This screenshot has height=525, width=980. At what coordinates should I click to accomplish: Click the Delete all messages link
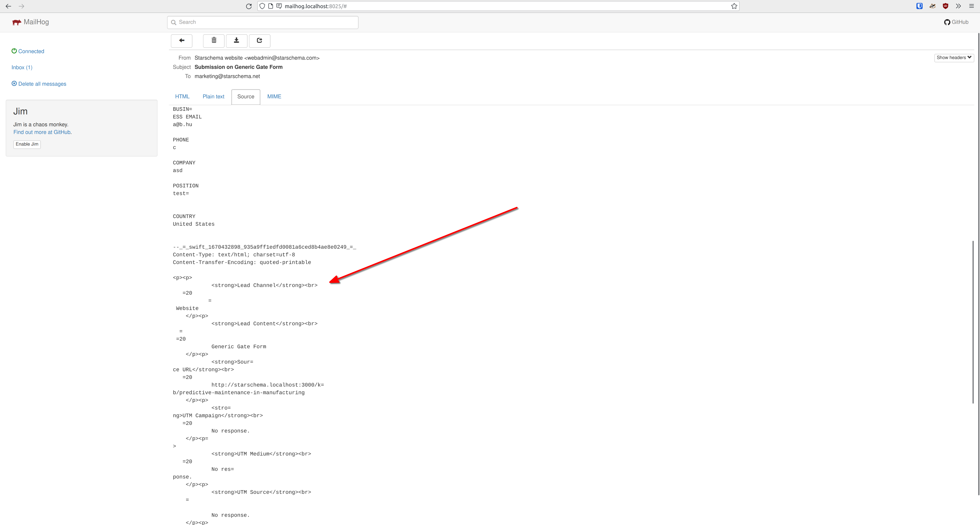point(42,83)
